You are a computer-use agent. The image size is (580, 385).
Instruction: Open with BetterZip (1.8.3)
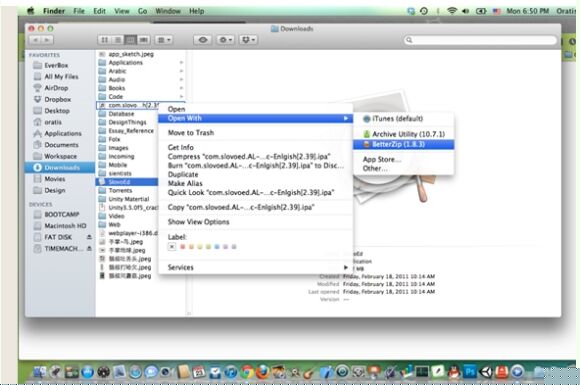[x=404, y=144]
